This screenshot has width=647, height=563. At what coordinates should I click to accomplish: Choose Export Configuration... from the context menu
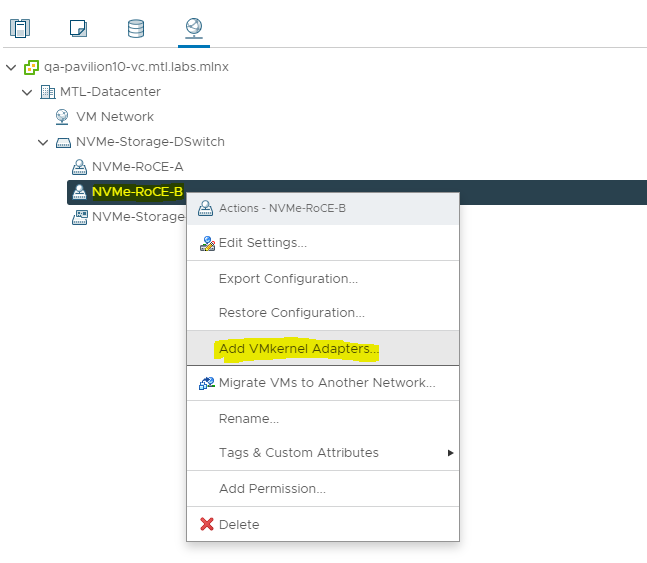(323, 279)
